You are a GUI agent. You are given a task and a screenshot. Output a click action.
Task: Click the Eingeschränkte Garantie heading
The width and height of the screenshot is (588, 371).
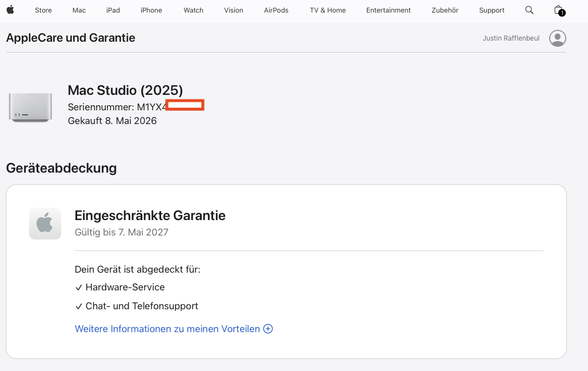150,216
